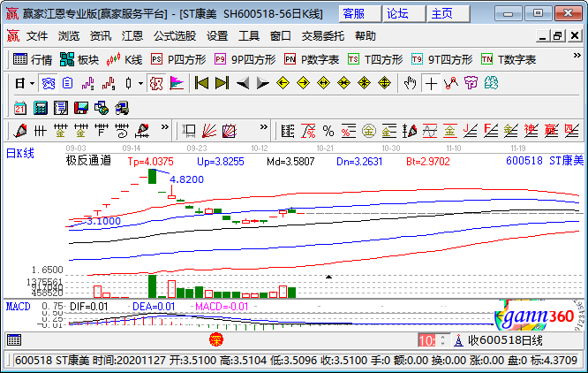The image size is (588, 373).
Task: Toggle the red 极 channel indicator button
Action: [x=156, y=83]
